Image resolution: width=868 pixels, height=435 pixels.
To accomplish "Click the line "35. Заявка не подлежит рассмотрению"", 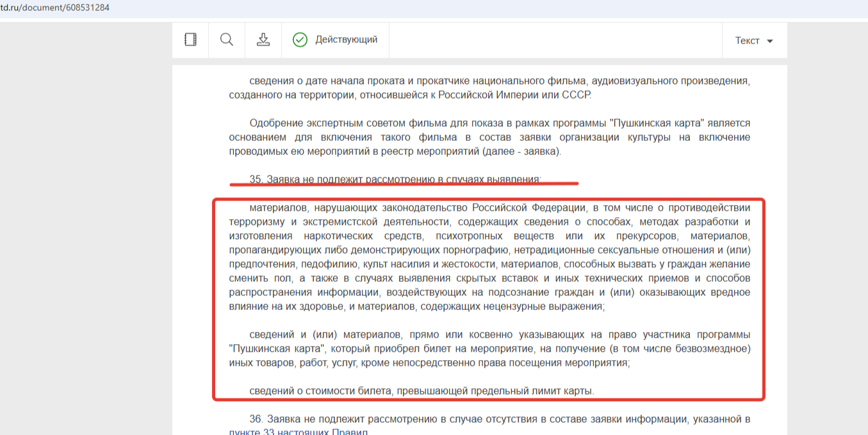I will [395, 179].
